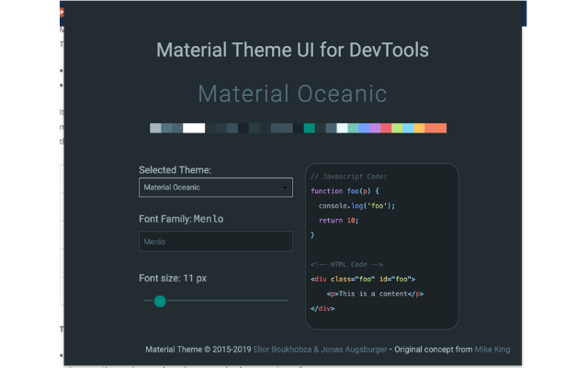
Task: Click the sky blue palette swatch
Action: pos(408,128)
